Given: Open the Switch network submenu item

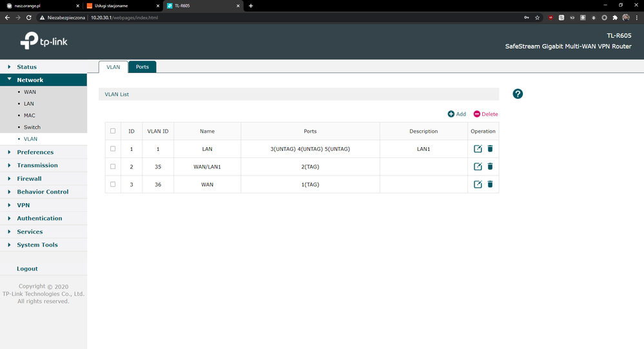Looking at the screenshot, I should [x=32, y=127].
